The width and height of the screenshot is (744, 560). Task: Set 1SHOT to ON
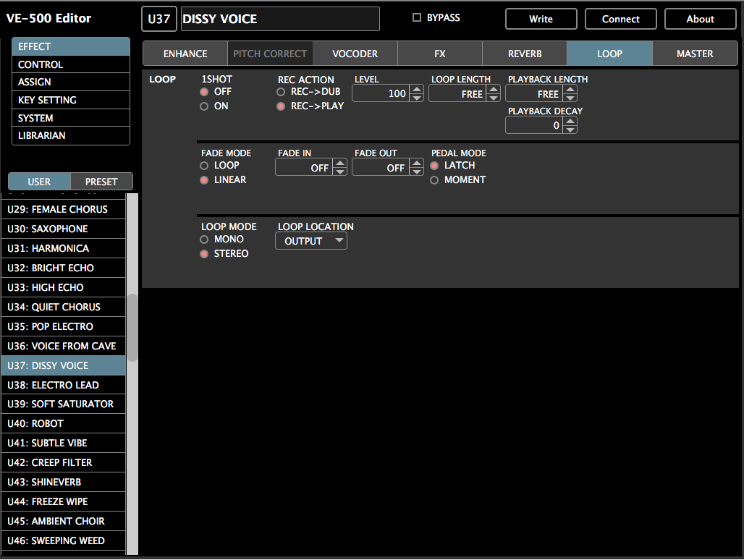[205, 106]
